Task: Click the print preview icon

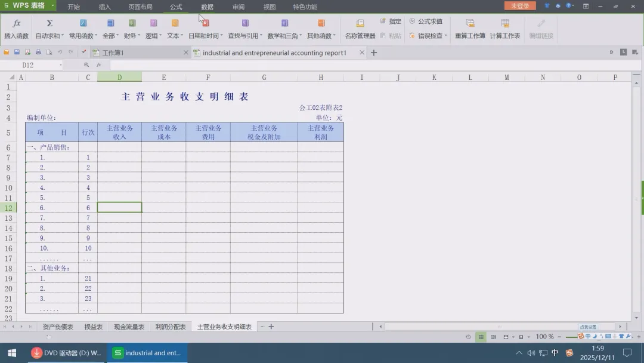Action: tap(49, 52)
